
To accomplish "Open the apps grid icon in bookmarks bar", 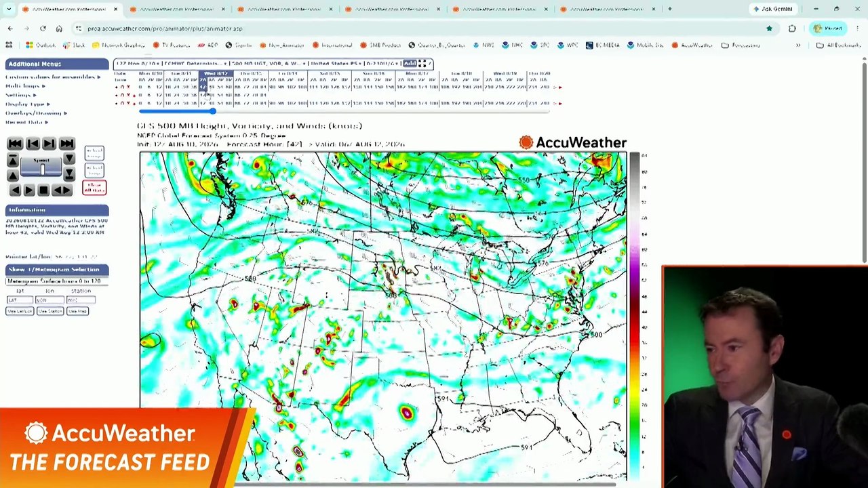I will (9, 45).
